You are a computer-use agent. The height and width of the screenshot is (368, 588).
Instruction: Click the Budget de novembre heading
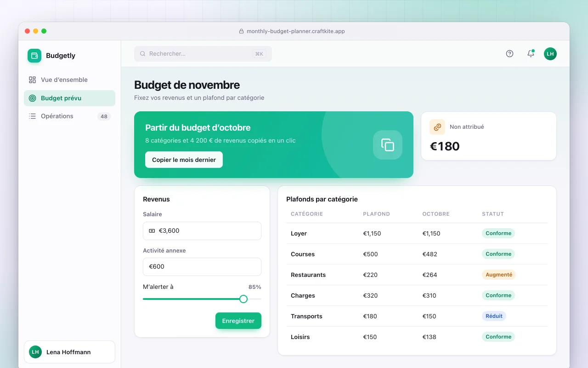pos(187,85)
